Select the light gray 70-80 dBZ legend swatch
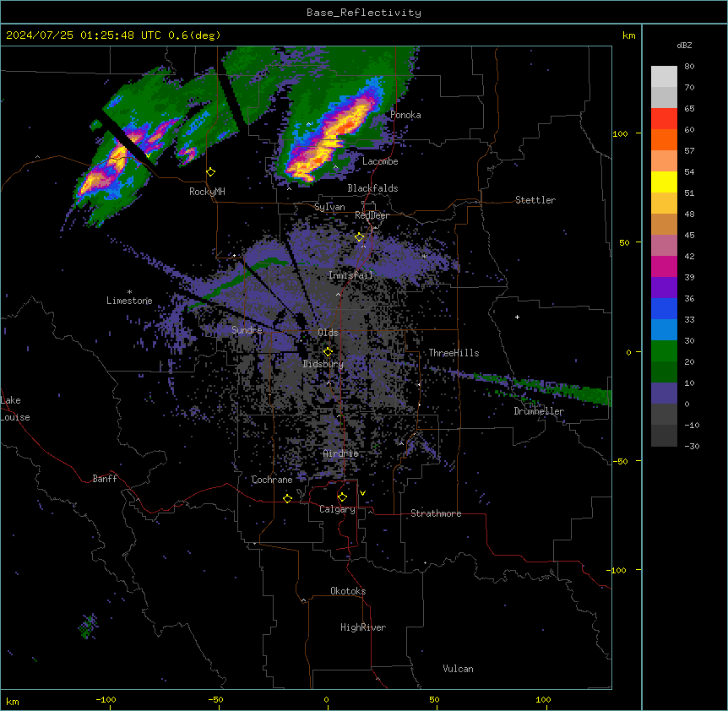This screenshot has height=711, width=728. [664, 77]
